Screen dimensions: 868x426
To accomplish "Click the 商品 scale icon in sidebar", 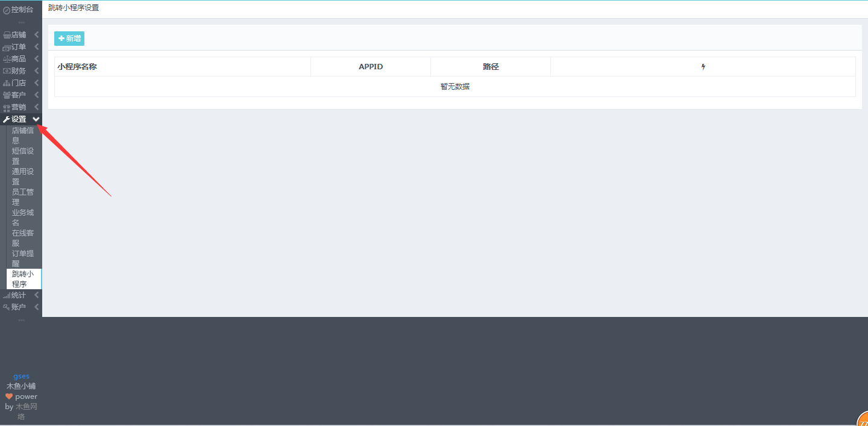I will click(x=7, y=59).
